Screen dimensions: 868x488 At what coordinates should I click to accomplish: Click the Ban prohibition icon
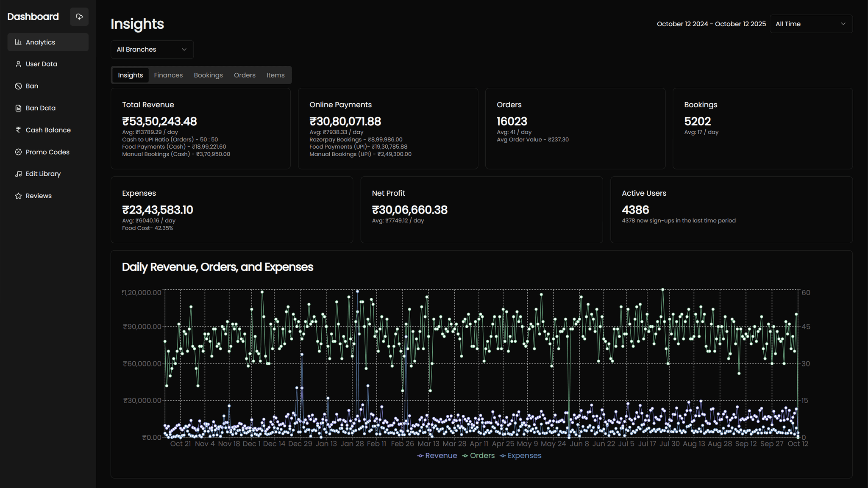18,86
